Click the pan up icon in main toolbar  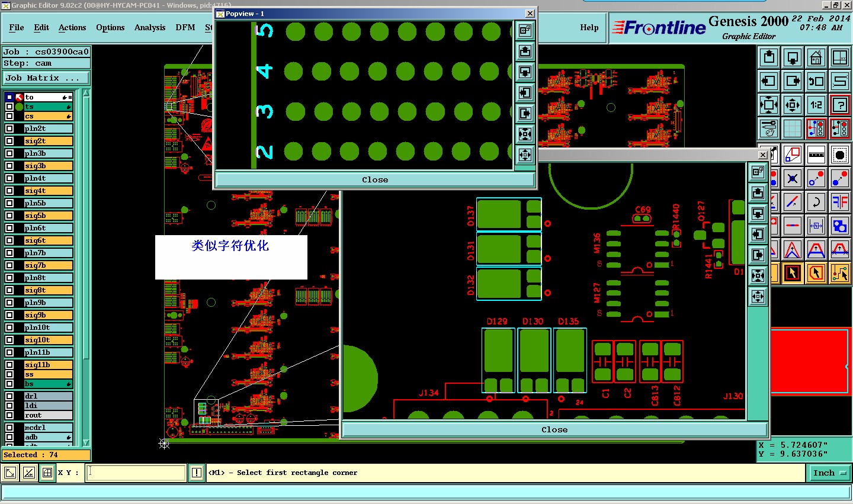[x=769, y=57]
